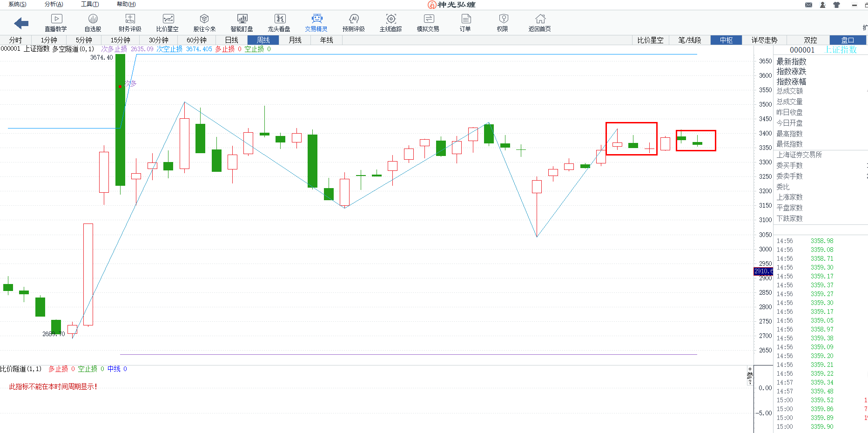Image resolution: width=868 pixels, height=433 pixels.
Task: Open the 工具(T) menu
Action: pyautogui.click(x=90, y=4)
